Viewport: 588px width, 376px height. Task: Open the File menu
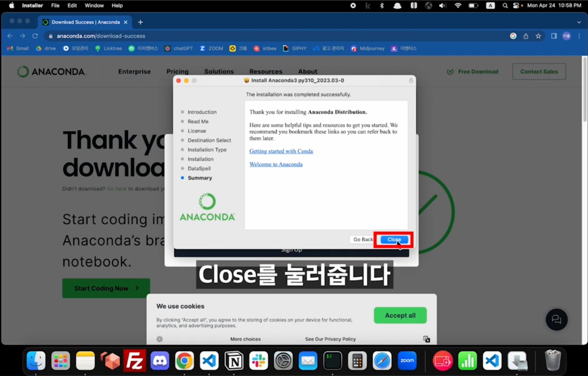pos(55,6)
